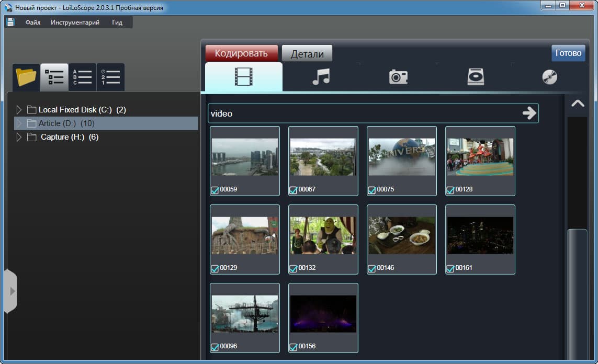The image size is (598, 364).
Task: Sort files by date with numbered list icon
Action: click(111, 77)
